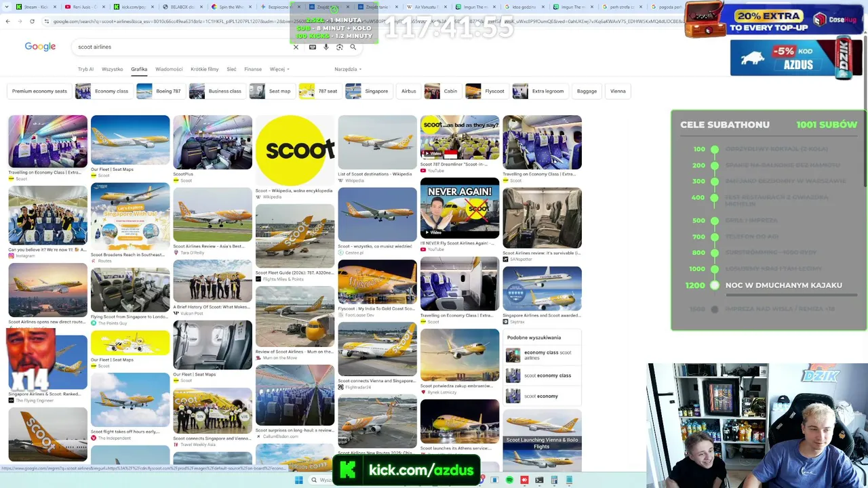Screen dimensions: 868x488
Task: Start voice search with the microphone icon
Action: tap(326, 47)
